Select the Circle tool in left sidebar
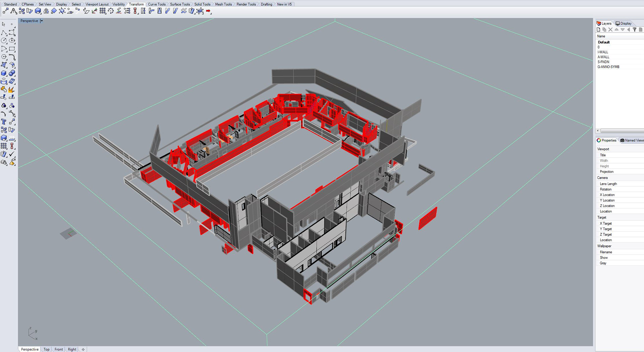 click(4, 41)
